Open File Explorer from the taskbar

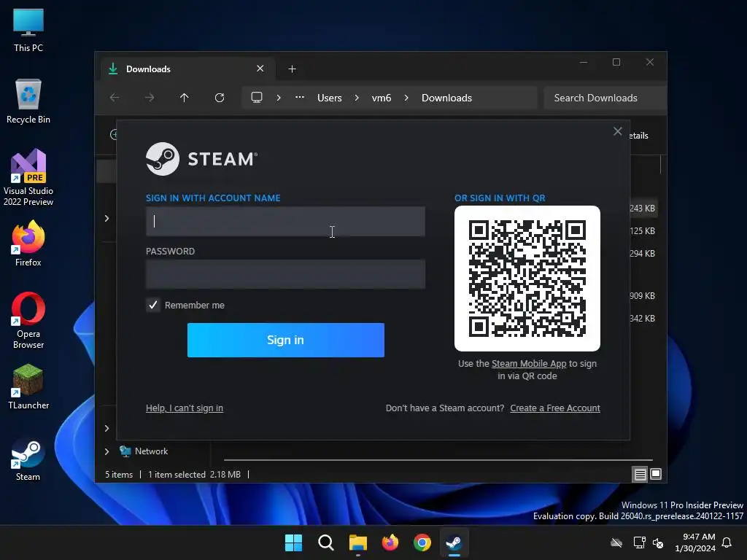[x=357, y=542]
